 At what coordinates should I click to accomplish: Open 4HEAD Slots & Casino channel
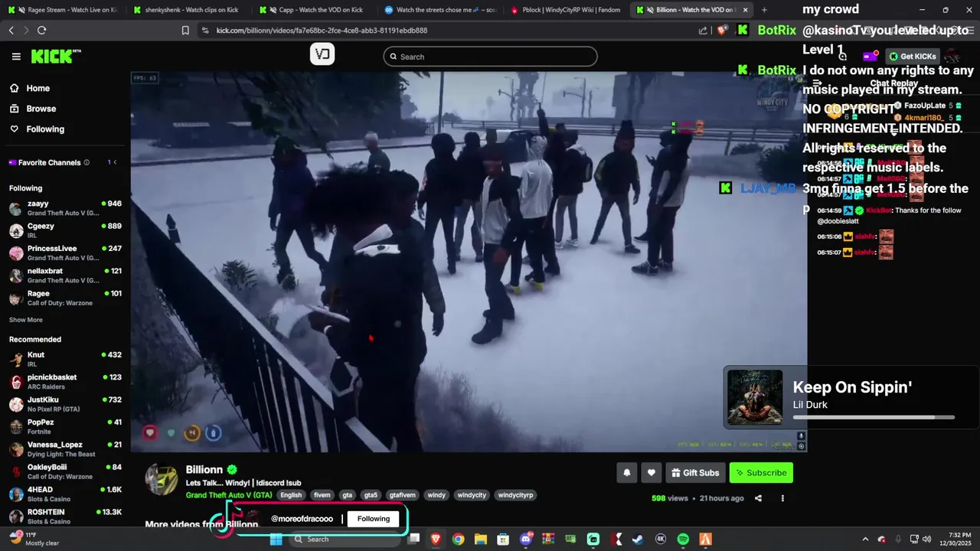(65, 494)
